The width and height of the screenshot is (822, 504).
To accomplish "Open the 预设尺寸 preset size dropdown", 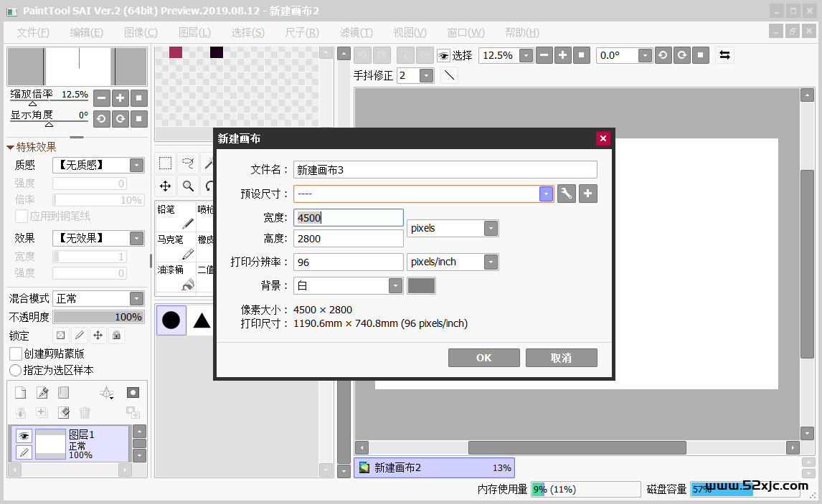I will 547,194.
